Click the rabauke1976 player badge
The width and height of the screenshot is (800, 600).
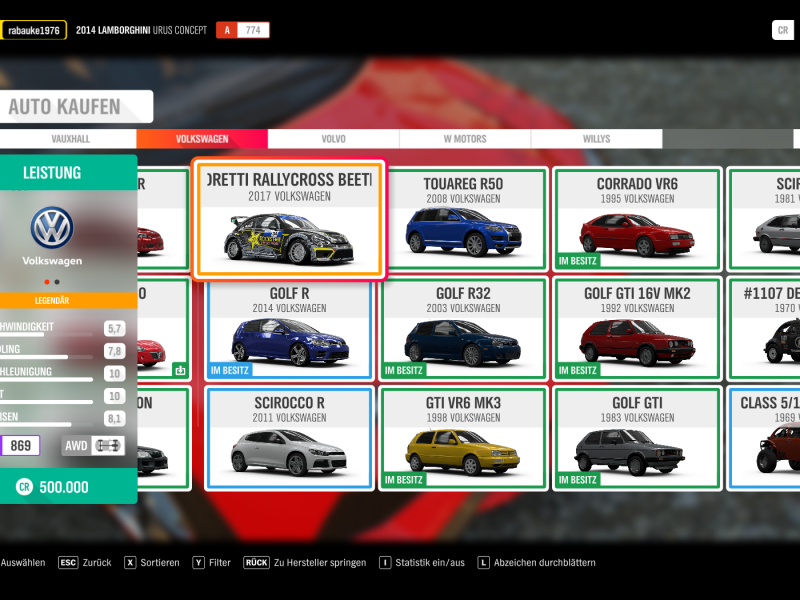coord(34,30)
